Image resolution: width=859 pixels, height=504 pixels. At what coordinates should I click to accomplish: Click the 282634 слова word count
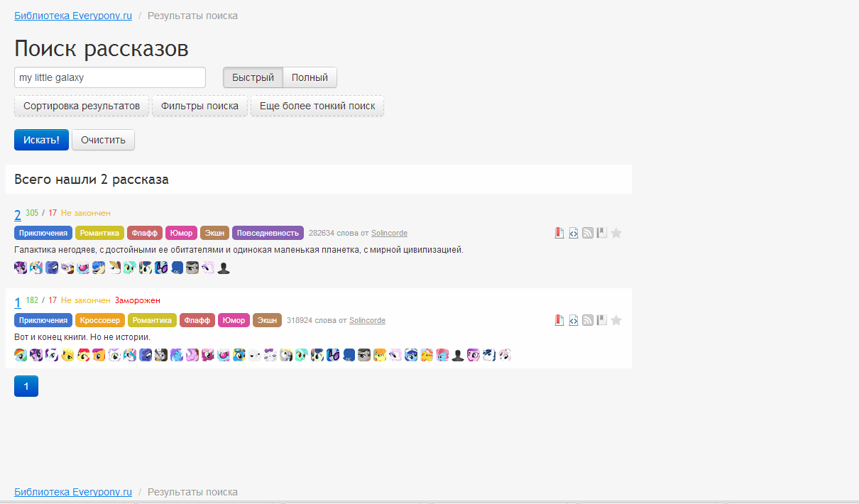click(332, 233)
